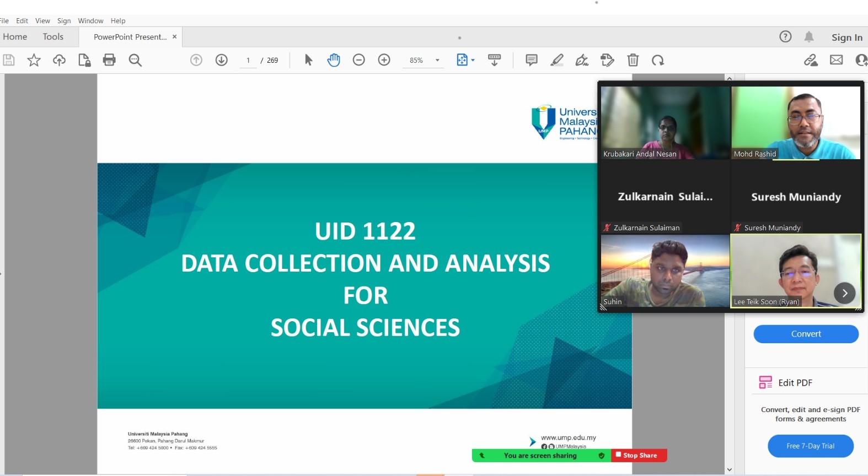Open the notifications bell
Viewport: 868px width, 476px height.
coord(809,37)
